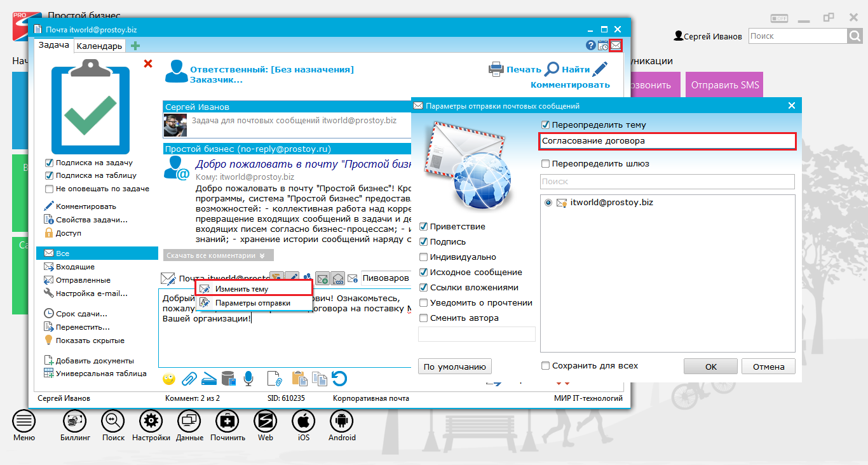Expand Скачать все комментарии

218,256
